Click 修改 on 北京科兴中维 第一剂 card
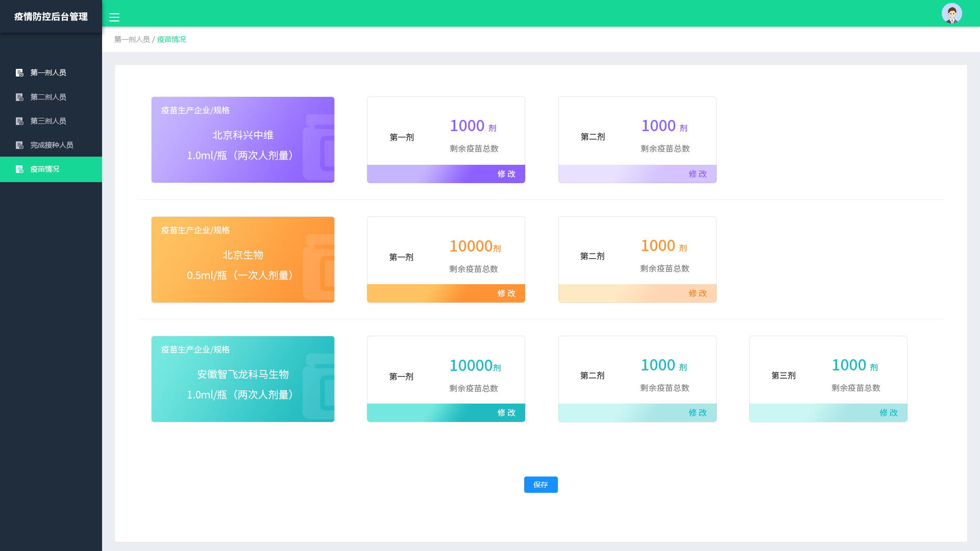 click(x=506, y=174)
